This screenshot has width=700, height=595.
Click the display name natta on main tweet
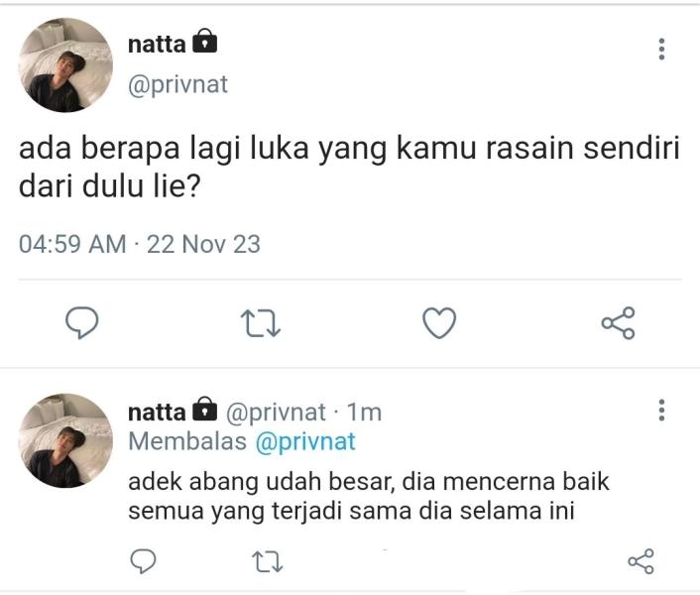[x=156, y=45]
